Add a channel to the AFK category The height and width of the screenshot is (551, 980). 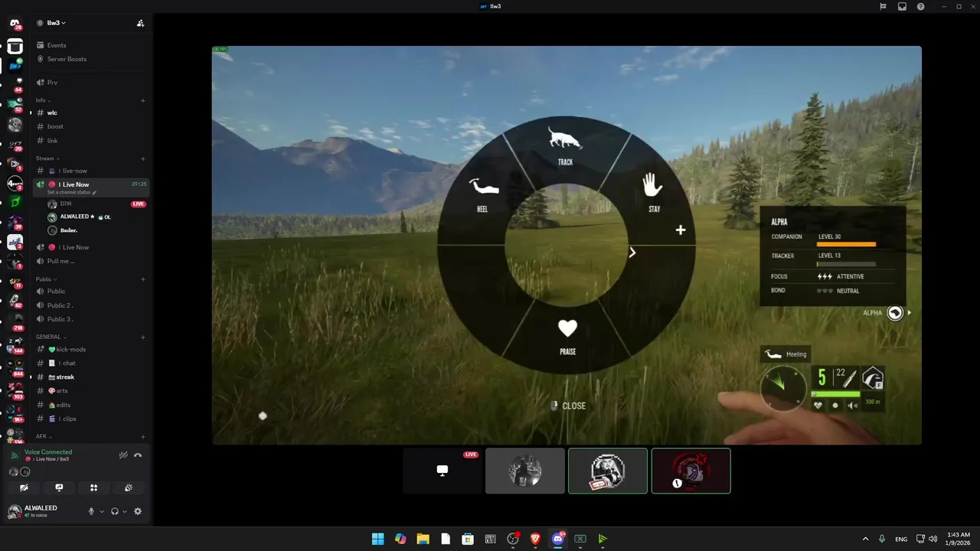click(143, 436)
